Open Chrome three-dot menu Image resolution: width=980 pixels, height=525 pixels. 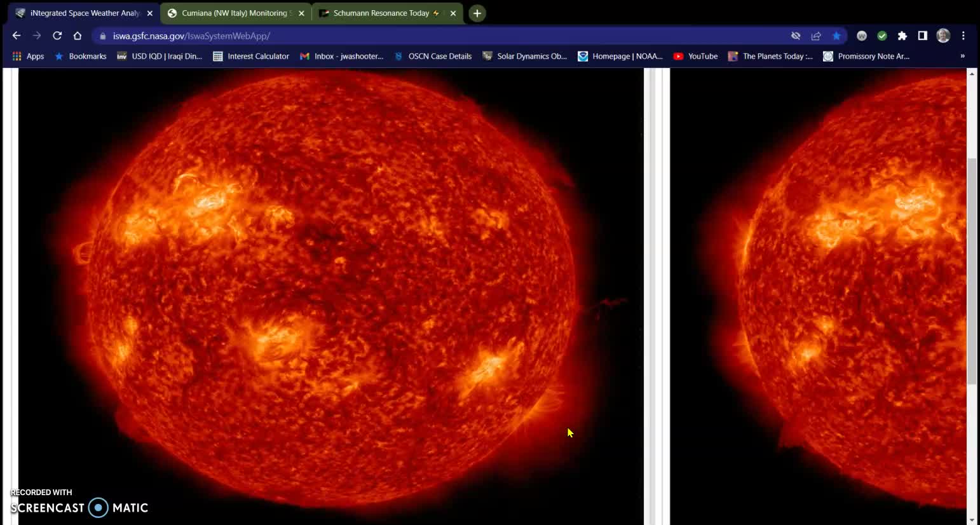tap(963, 36)
